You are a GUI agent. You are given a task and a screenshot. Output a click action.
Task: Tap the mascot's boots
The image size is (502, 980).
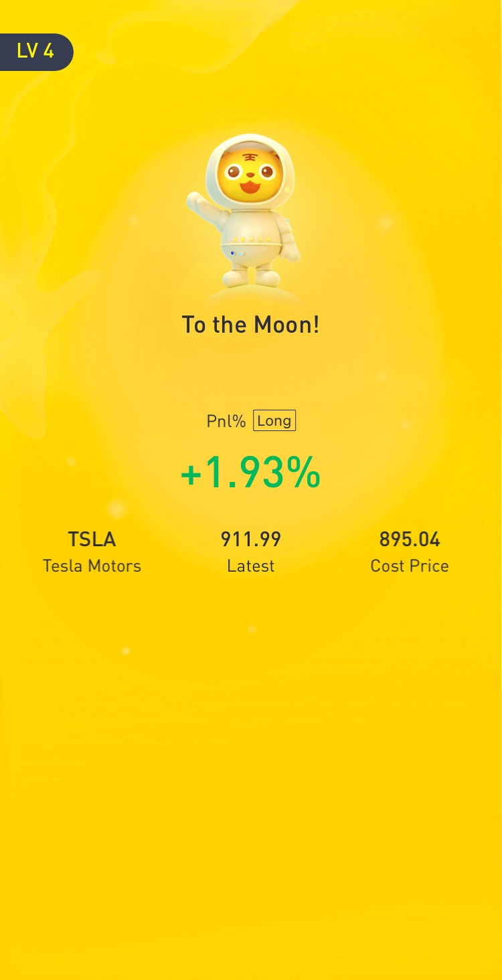251,276
